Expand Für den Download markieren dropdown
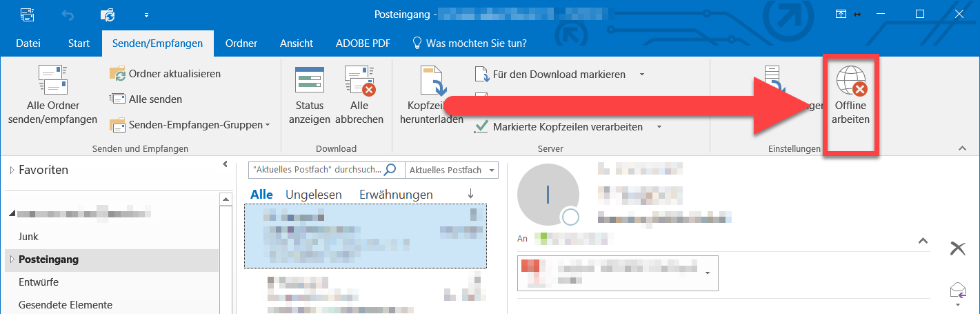 (x=641, y=75)
